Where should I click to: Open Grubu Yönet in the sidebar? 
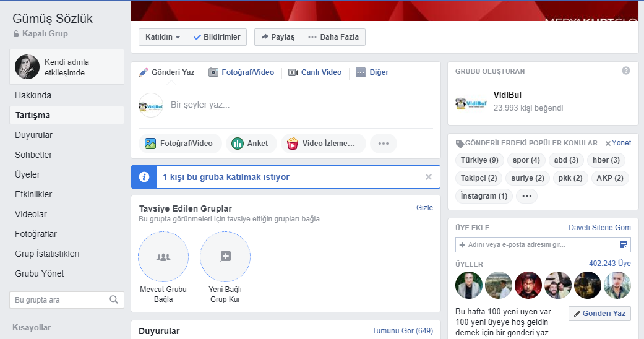pyautogui.click(x=40, y=273)
